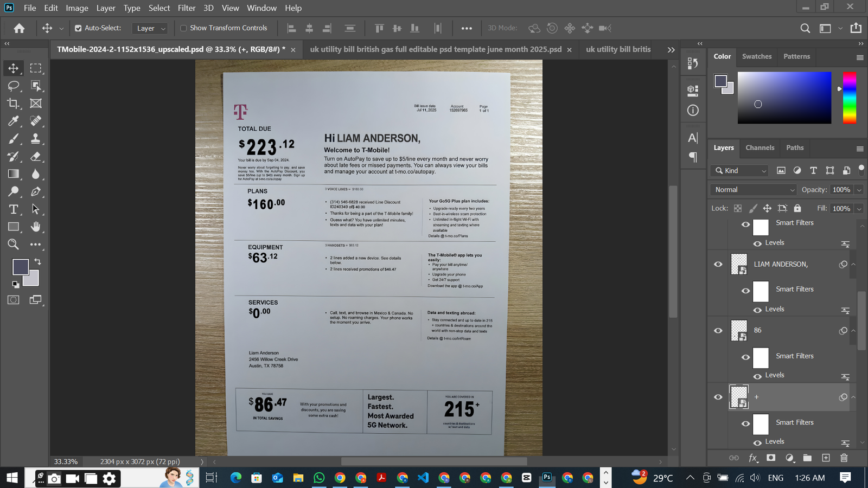Image resolution: width=868 pixels, height=488 pixels.
Task: Collapse the 86 layer smart filters
Action: click(853, 331)
